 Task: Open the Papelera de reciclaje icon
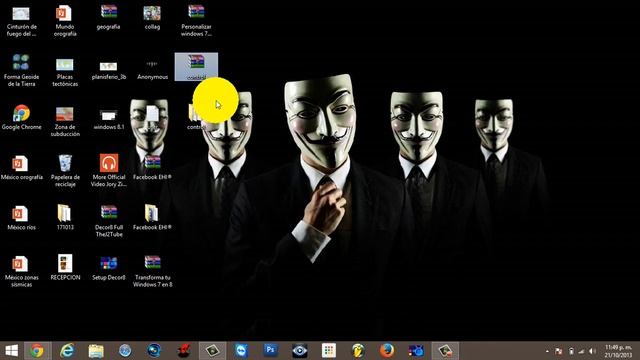(65, 171)
